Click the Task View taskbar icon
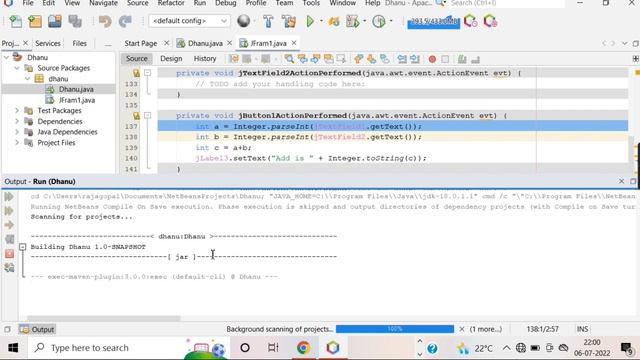640x360 pixels. tap(273, 348)
